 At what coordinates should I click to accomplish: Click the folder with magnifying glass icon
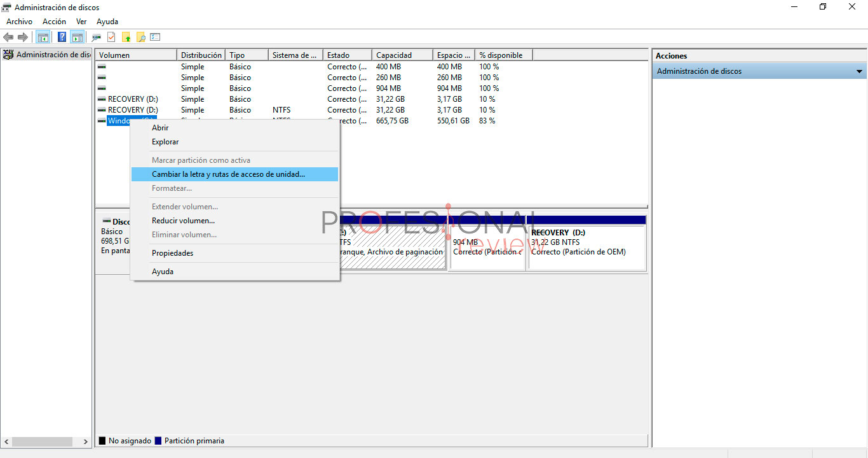click(x=140, y=37)
